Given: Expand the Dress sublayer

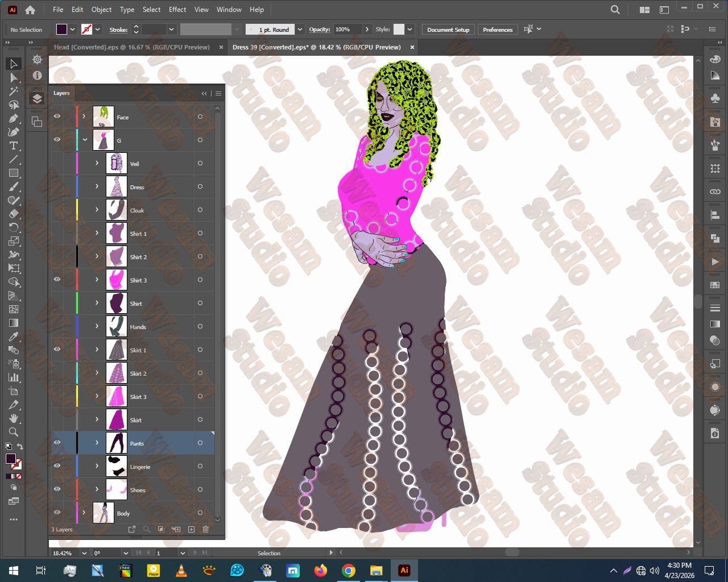Looking at the screenshot, I should [x=97, y=186].
